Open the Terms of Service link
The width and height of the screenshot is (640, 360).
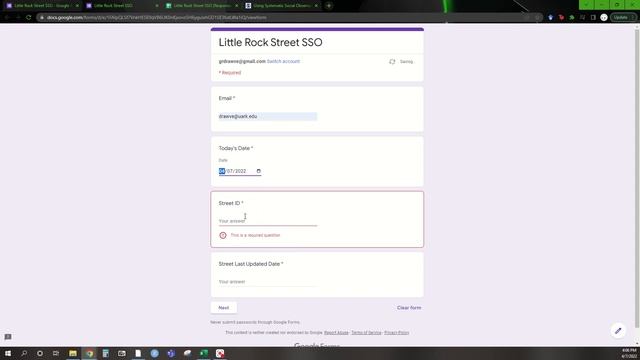(366, 333)
